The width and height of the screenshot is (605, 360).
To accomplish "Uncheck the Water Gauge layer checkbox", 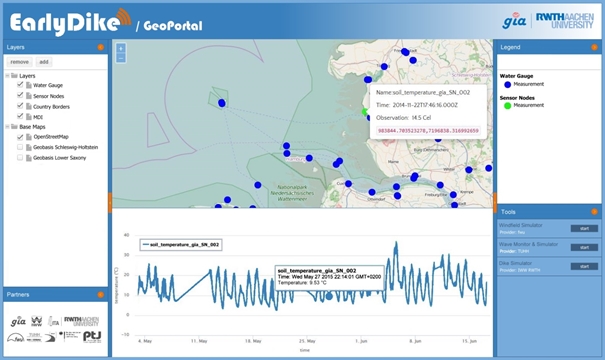I will click(20, 85).
